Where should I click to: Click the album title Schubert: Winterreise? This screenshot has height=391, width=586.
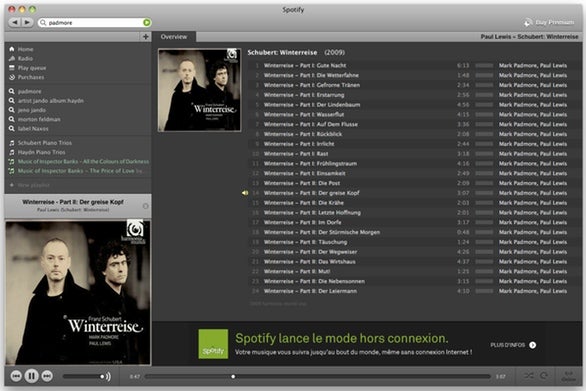[282, 53]
